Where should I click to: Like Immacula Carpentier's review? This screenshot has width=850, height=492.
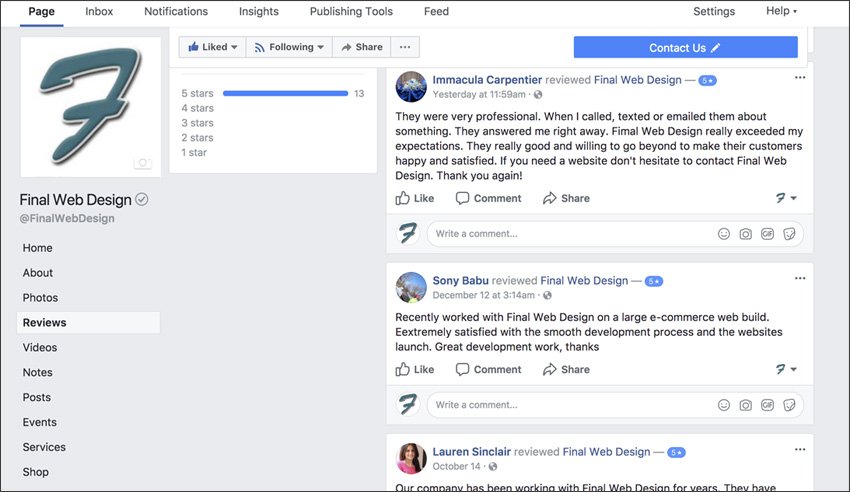click(x=415, y=198)
